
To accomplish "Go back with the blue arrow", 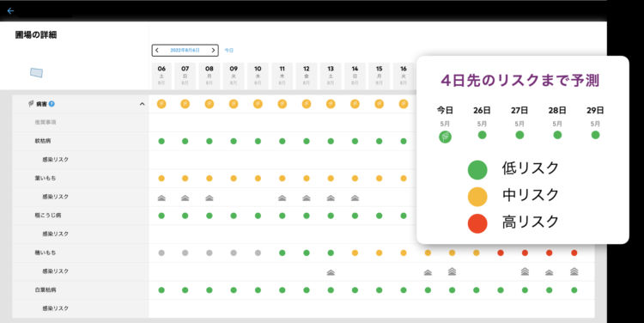I will coord(10,10).
